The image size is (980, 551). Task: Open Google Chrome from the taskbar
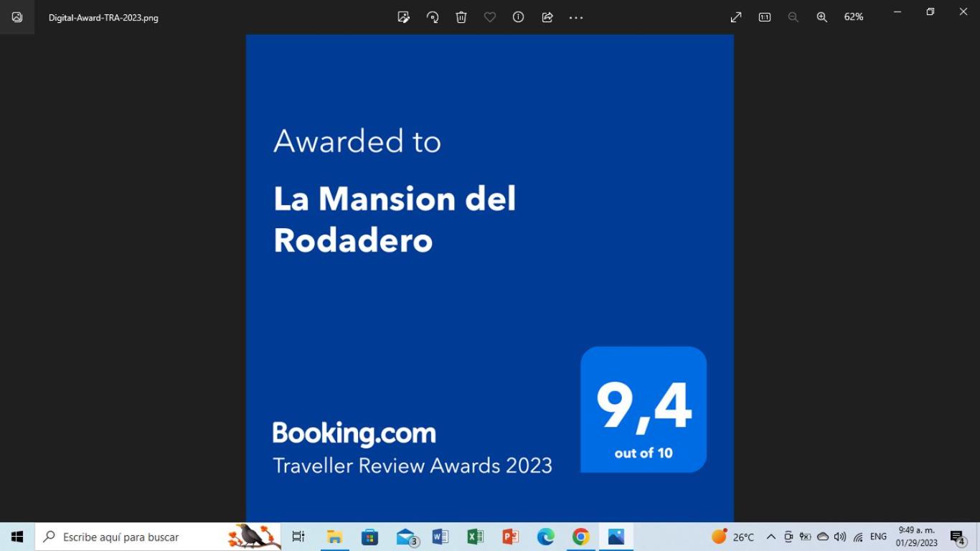(581, 537)
